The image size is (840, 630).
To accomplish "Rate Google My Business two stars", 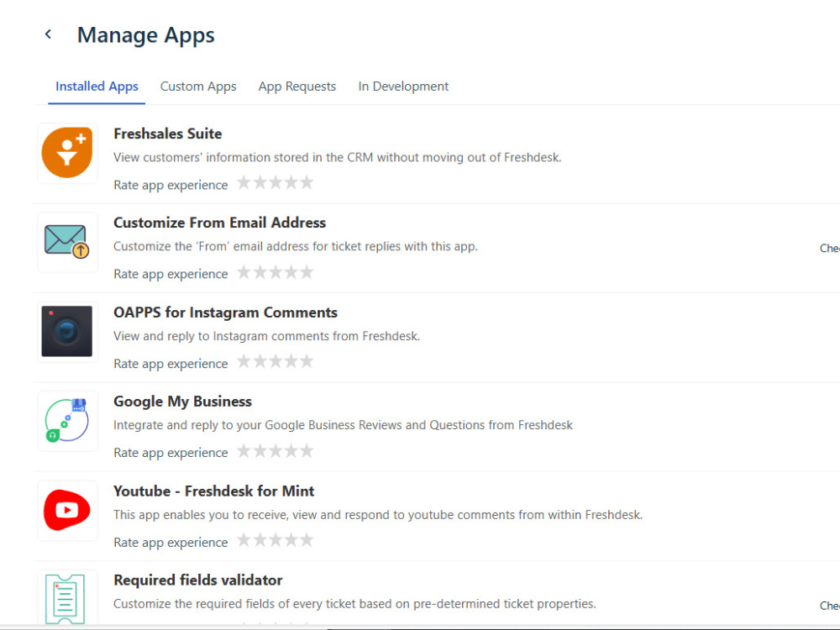I will [260, 450].
